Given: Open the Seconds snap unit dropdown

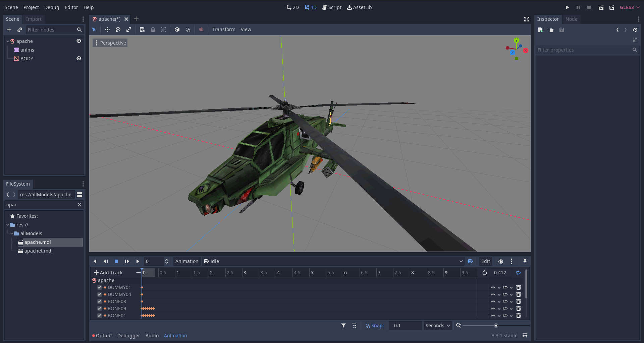Looking at the screenshot, I should pos(438,326).
